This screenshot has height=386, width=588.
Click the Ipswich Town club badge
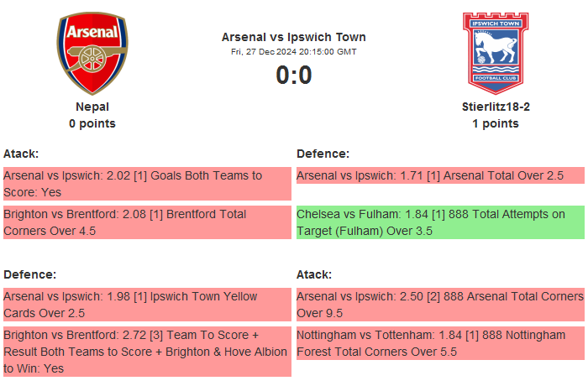(x=496, y=52)
